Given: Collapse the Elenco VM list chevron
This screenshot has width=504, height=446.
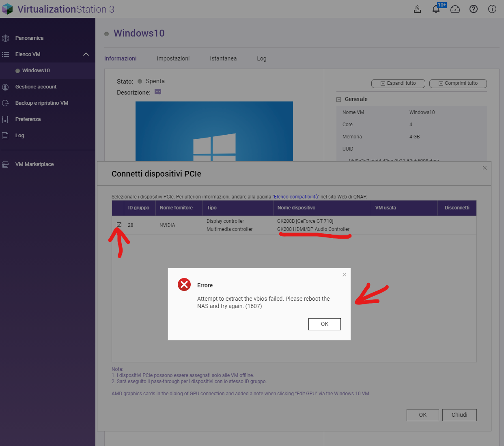Looking at the screenshot, I should (86, 54).
